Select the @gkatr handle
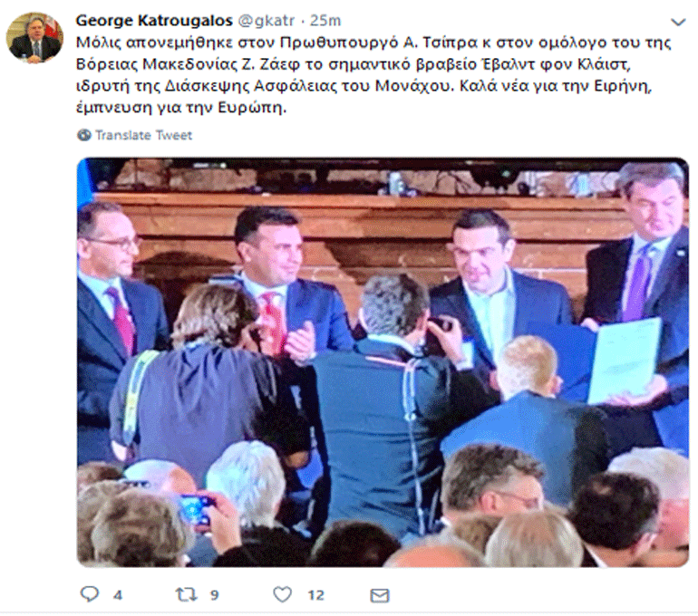Viewport: 698px width, 616px height. point(267,21)
